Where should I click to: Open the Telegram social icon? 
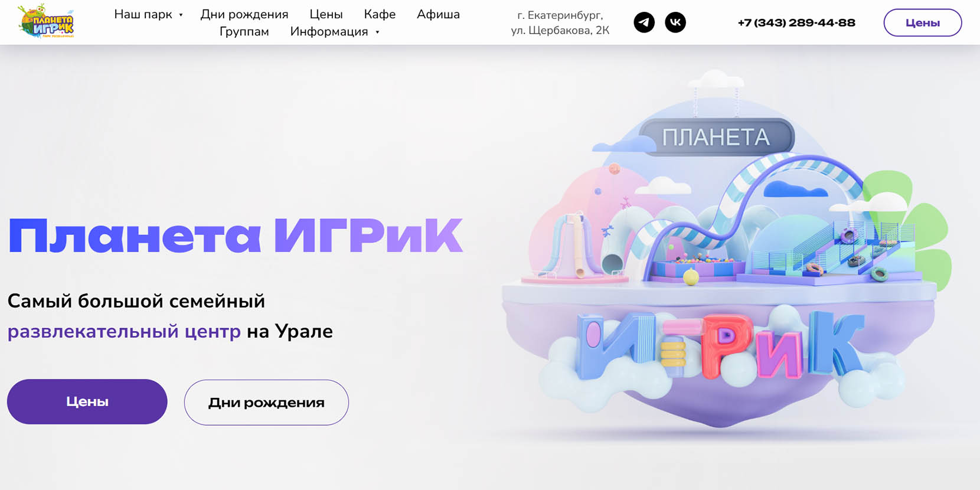tap(644, 22)
